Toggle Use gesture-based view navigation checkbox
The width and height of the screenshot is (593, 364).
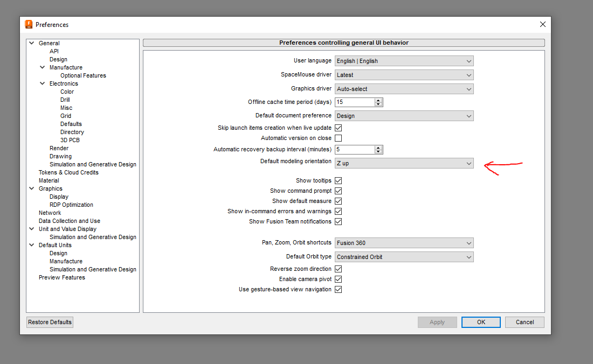339,290
